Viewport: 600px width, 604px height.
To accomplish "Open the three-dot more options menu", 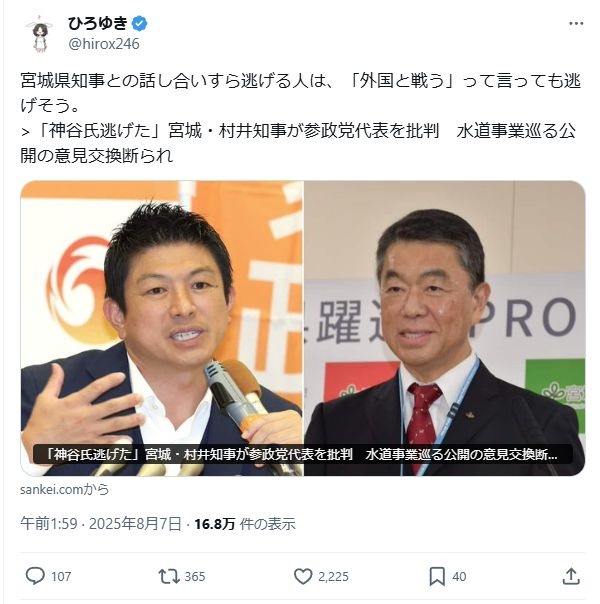I will point(576,24).
